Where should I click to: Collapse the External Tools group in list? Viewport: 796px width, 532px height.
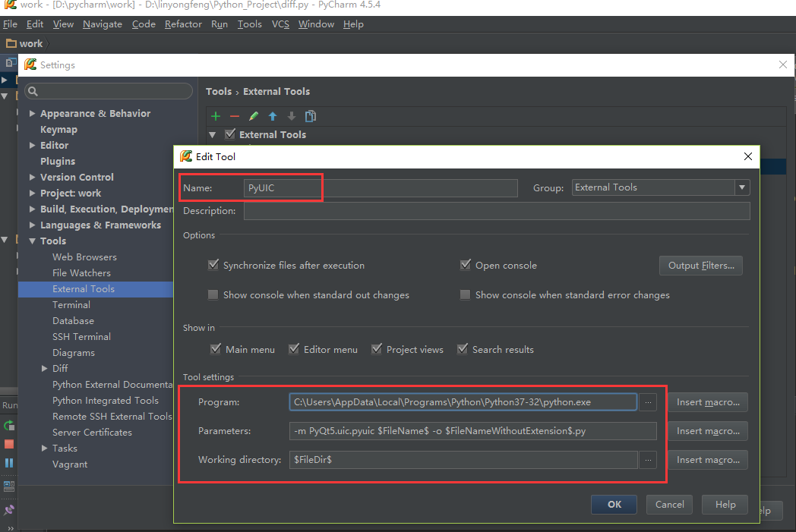tap(213, 135)
